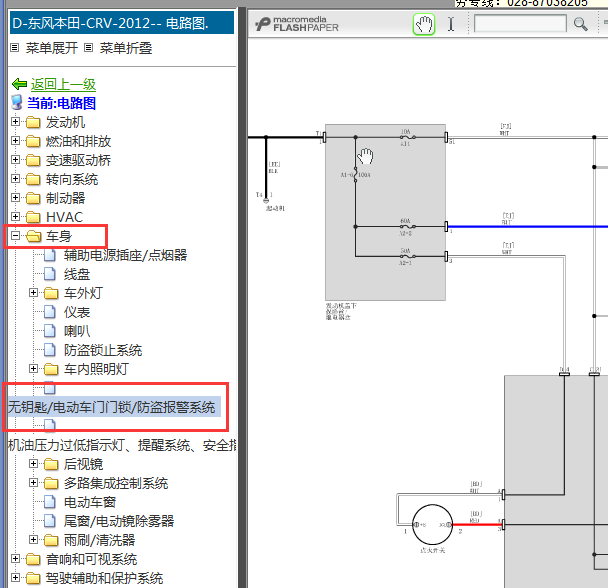Click the 菜单展开 expand menu link

pyautogui.click(x=52, y=48)
